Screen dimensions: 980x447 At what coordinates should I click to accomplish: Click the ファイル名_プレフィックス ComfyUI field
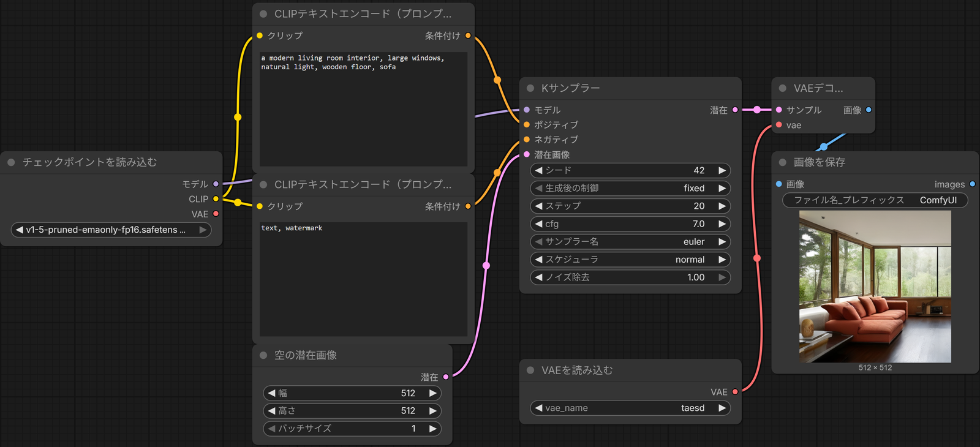point(875,200)
